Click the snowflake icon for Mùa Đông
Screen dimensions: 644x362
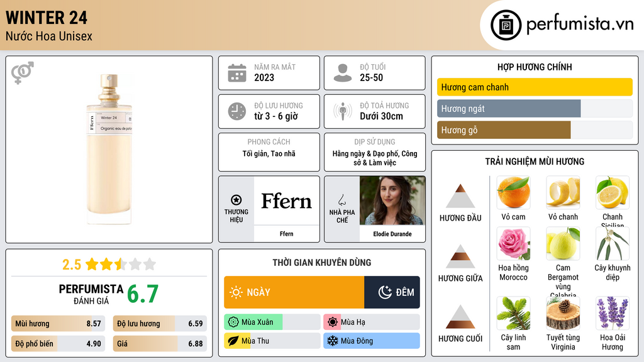333,341
